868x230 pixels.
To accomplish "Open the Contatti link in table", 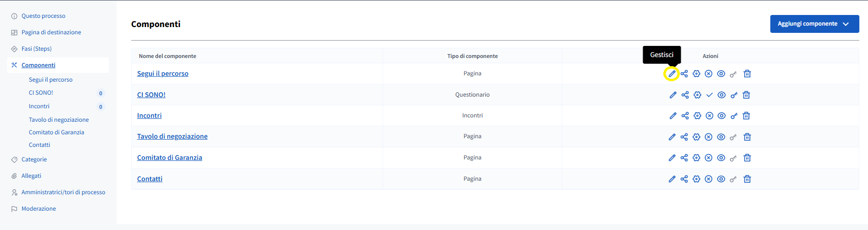I will tap(150, 179).
